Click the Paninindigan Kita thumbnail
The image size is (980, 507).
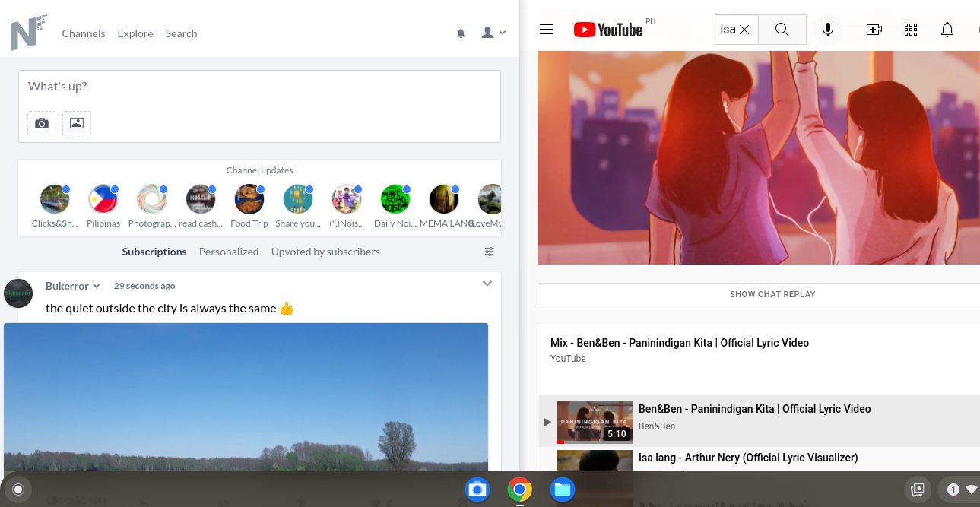[x=595, y=423]
